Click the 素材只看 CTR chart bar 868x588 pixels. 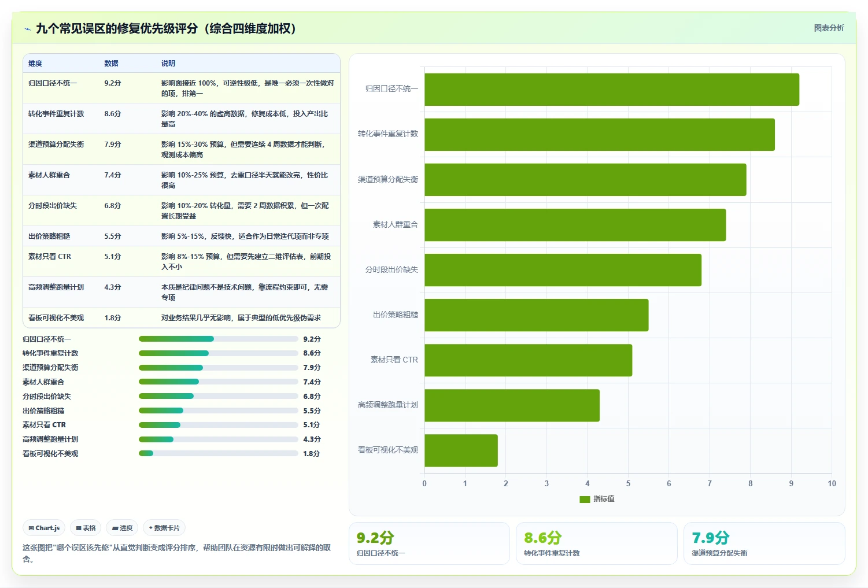529,360
